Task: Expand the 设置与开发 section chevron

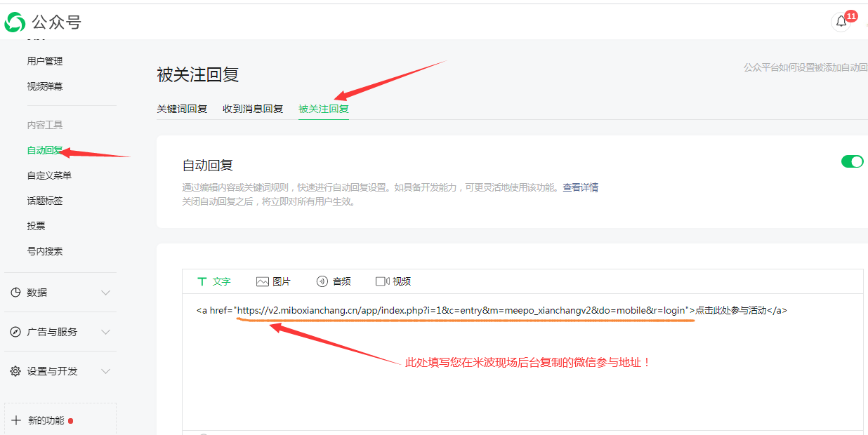Action: click(105, 371)
